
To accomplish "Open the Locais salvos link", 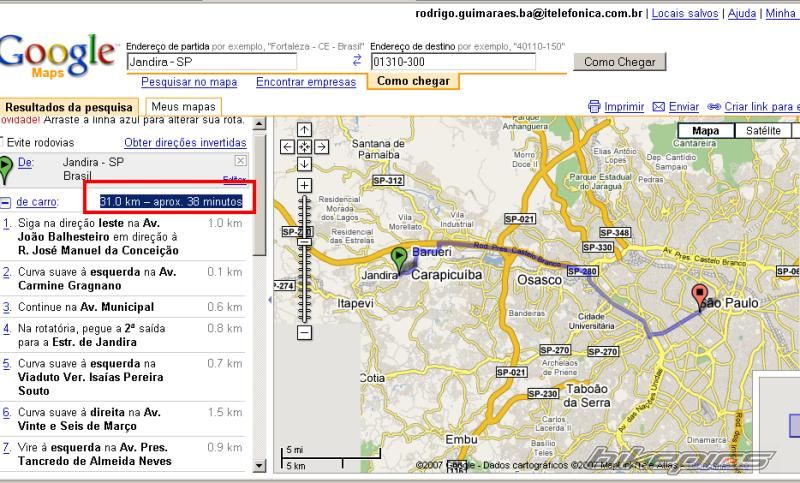I will coord(685,13).
